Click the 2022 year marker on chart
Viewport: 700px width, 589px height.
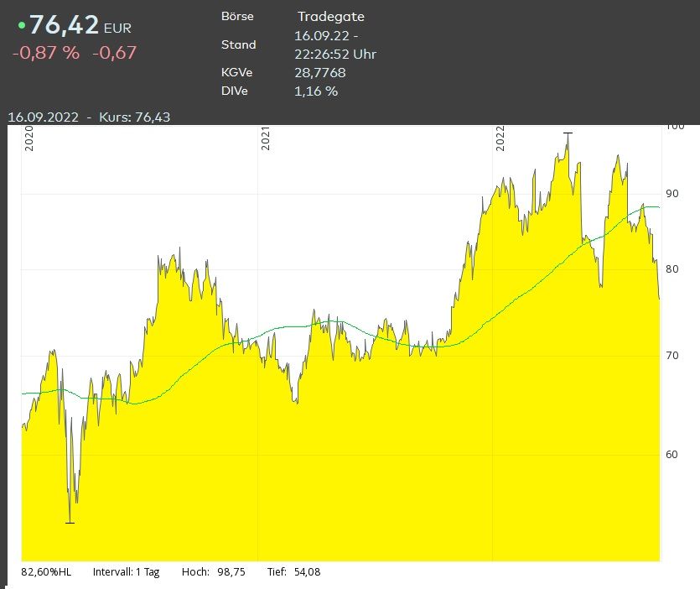point(500,138)
